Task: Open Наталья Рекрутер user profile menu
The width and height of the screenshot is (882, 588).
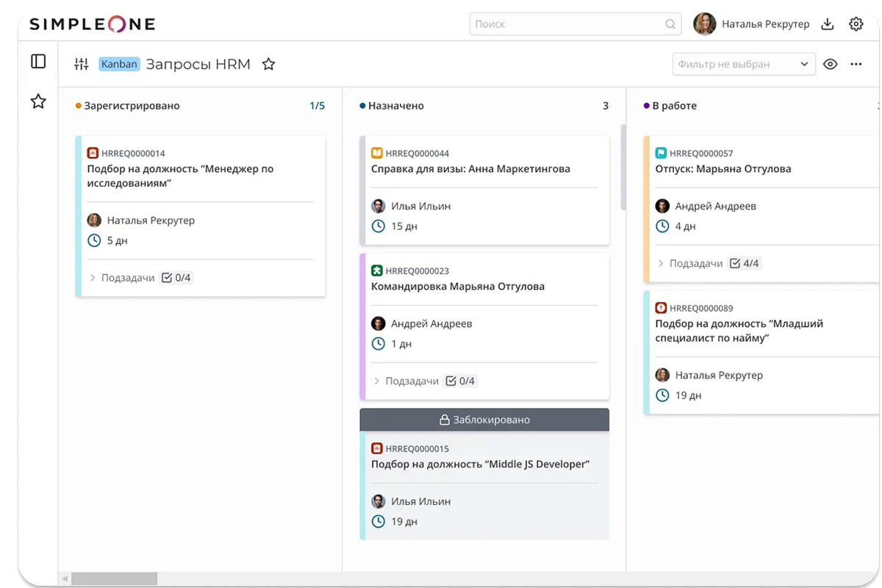Action: pos(752,24)
